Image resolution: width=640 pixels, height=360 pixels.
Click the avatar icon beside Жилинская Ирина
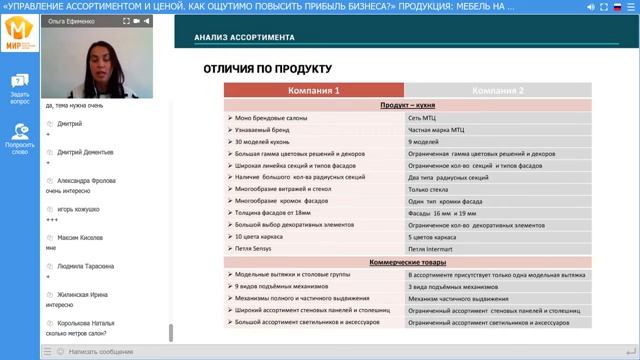[50, 295]
